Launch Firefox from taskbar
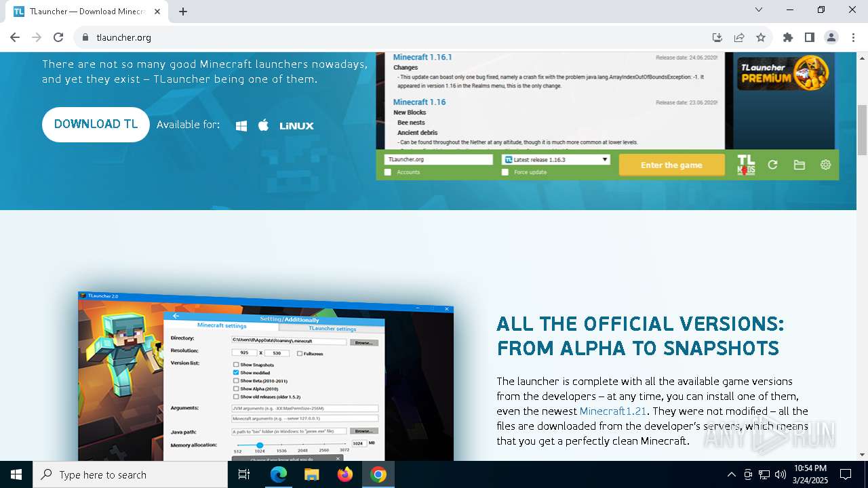This screenshot has height=488, width=868. pyautogui.click(x=345, y=474)
